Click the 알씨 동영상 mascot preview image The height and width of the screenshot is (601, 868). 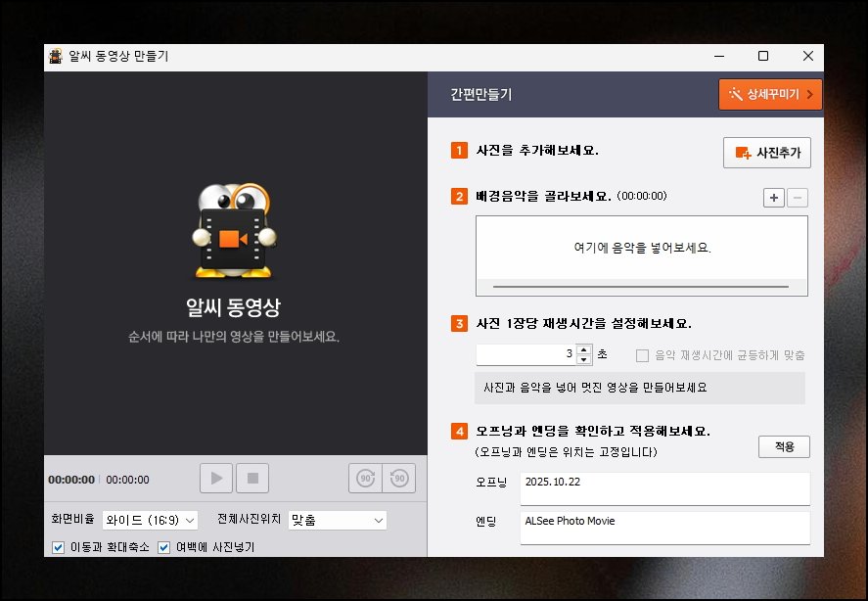point(234,230)
